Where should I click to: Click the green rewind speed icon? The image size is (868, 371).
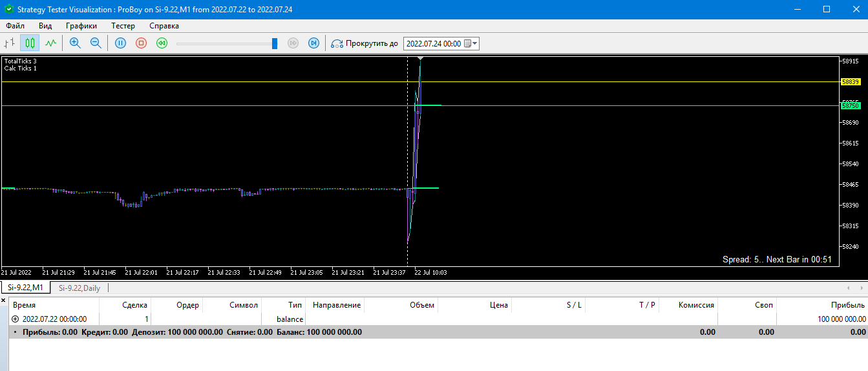coord(162,43)
